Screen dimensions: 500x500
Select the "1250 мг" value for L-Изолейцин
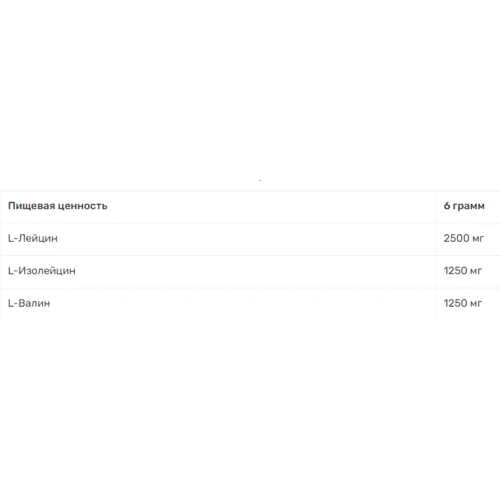click(463, 271)
